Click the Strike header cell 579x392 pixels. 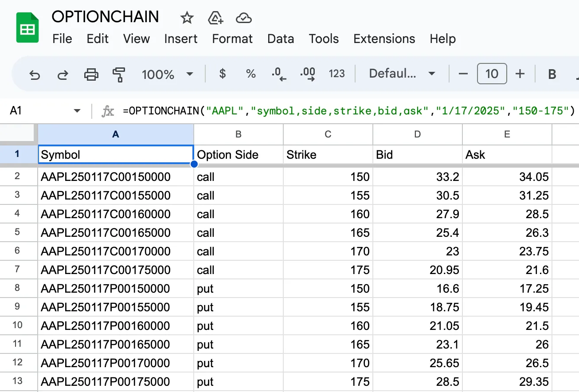(328, 155)
